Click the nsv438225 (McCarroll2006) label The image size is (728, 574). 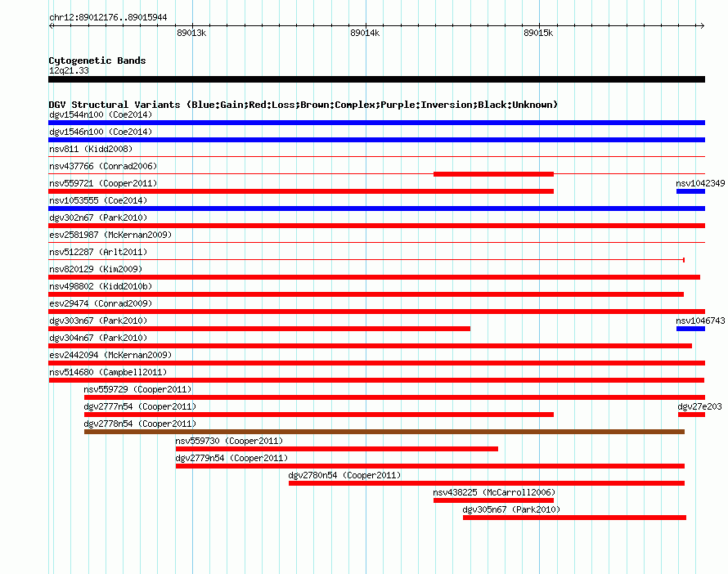point(494,492)
